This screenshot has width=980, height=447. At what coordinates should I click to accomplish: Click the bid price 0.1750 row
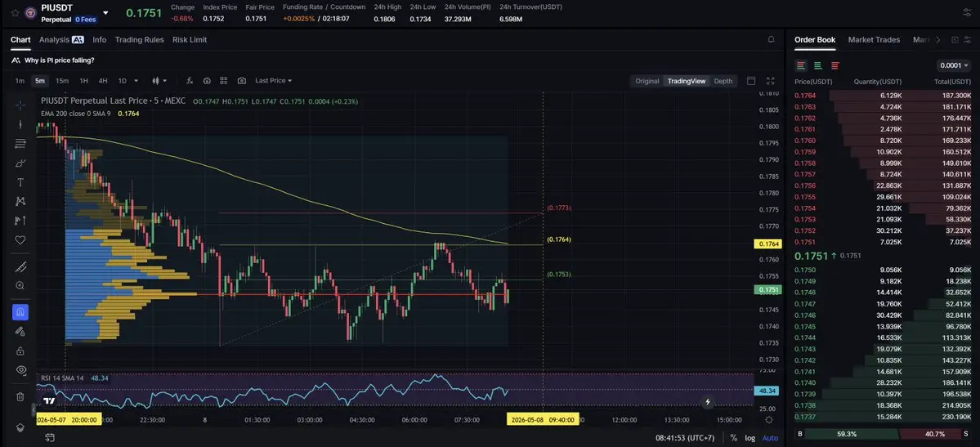883,270
